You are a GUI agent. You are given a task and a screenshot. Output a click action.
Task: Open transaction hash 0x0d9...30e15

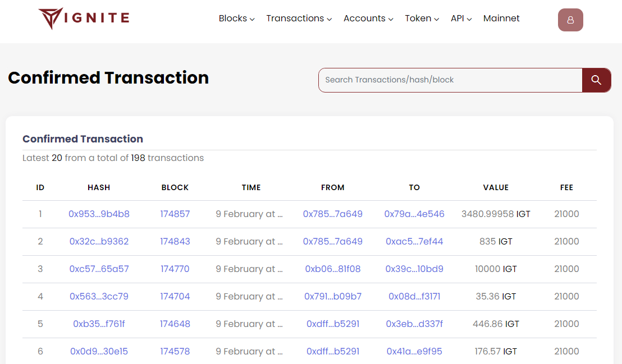coord(99,351)
